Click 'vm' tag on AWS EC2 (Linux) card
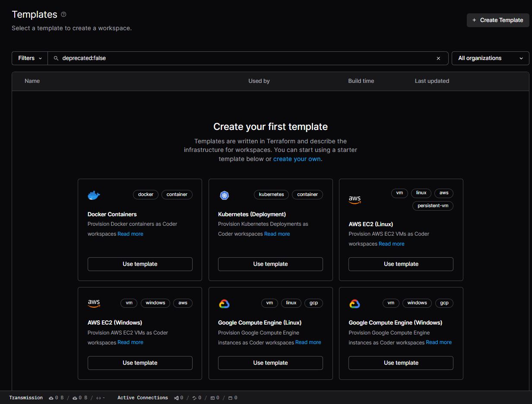Viewport: 532px width, 404px height. click(x=399, y=193)
